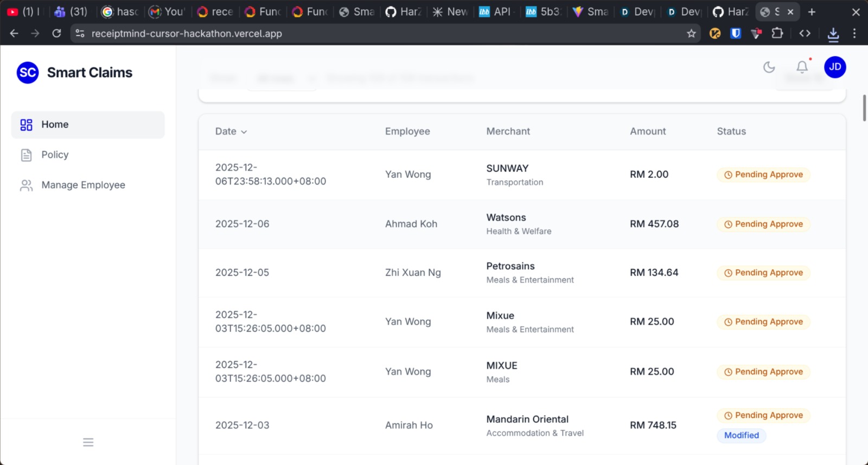The height and width of the screenshot is (465, 868).
Task: Click amount RM 2.00
Action: click(x=649, y=175)
